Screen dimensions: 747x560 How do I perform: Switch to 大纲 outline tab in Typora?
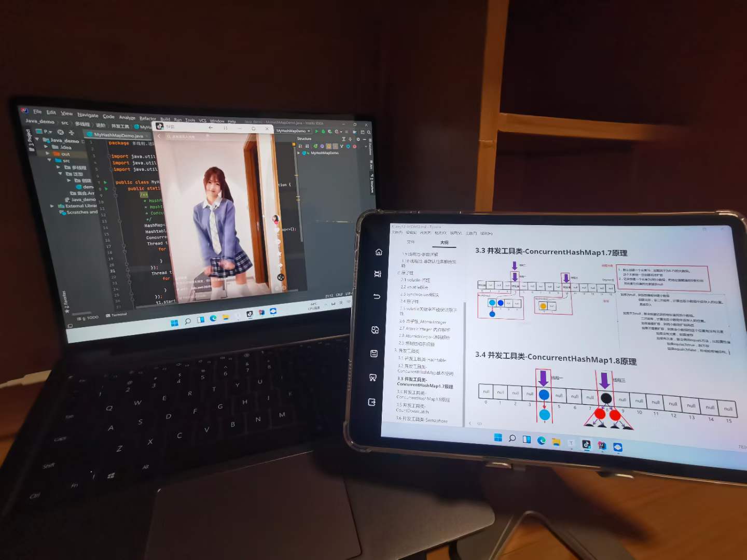click(x=445, y=243)
